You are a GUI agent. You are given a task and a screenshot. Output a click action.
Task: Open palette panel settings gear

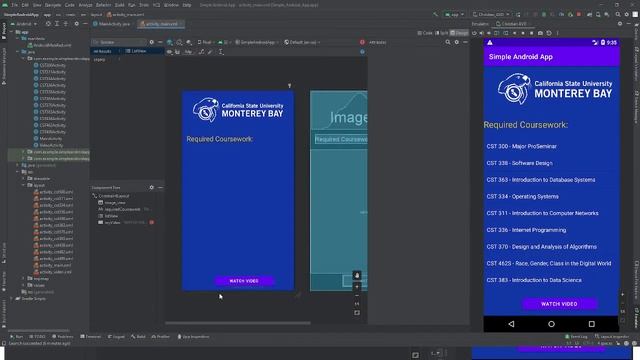(x=151, y=42)
